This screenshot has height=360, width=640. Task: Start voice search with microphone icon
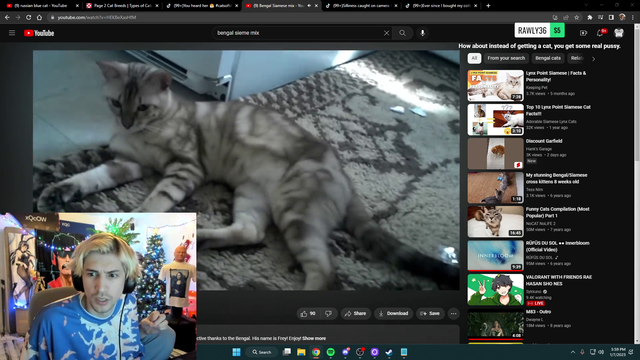(x=422, y=33)
